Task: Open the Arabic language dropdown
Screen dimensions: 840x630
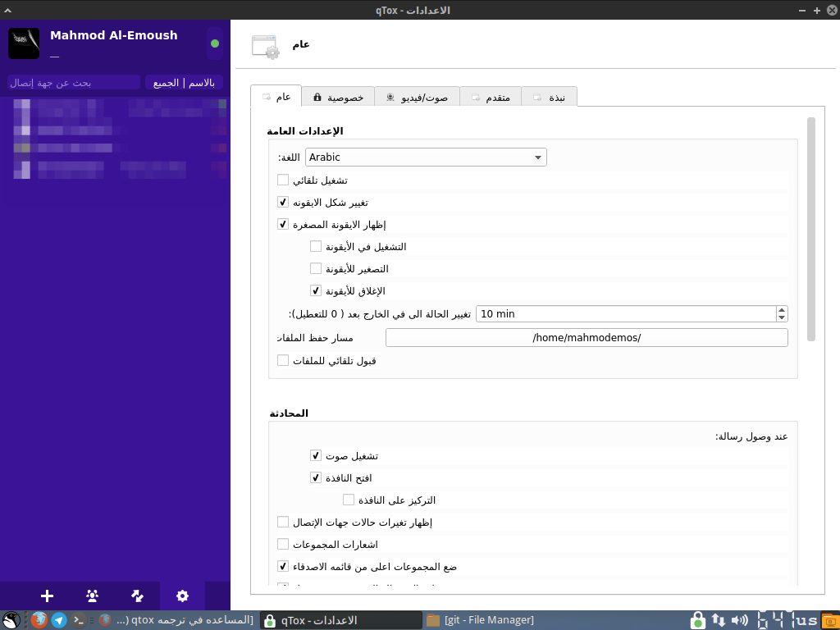Action: coord(426,157)
